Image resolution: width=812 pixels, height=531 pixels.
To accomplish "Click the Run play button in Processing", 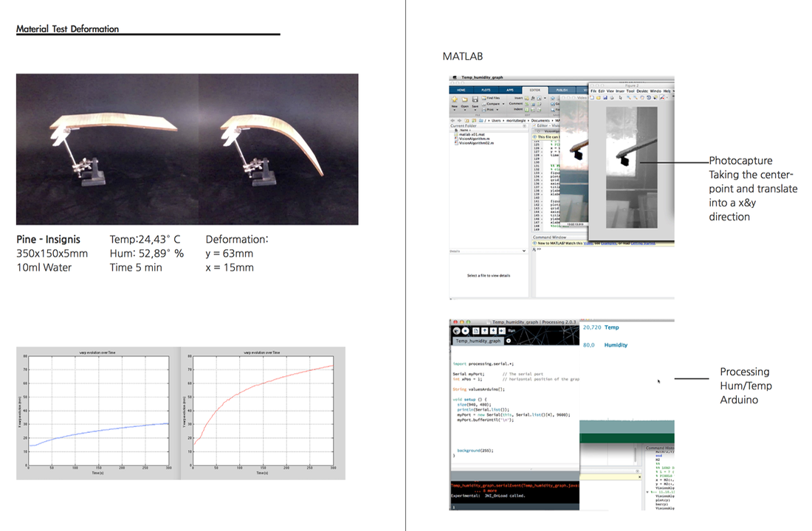I will point(457,330).
